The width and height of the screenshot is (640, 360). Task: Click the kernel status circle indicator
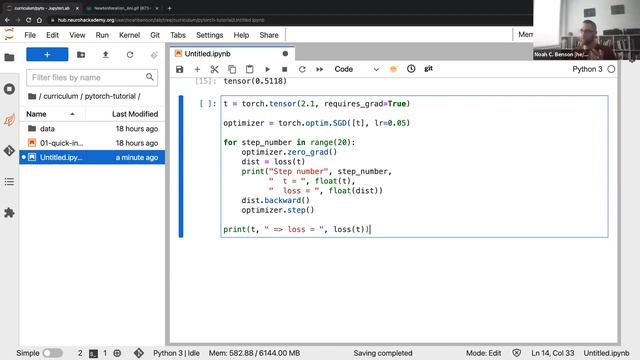point(611,69)
